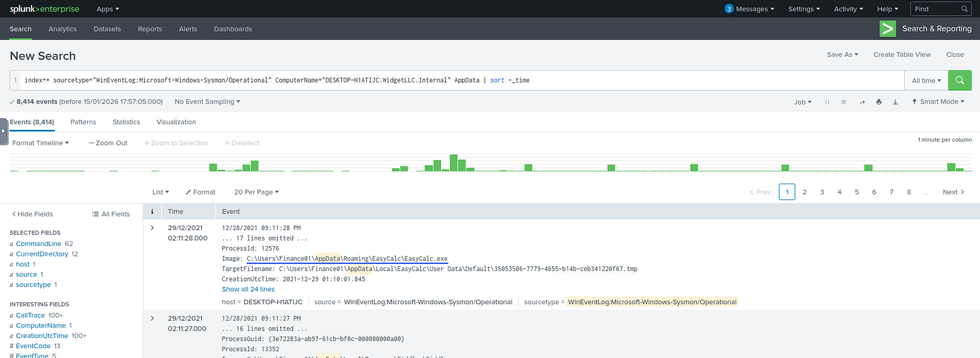Open the All time range picker
980x358 pixels.
[x=926, y=80]
